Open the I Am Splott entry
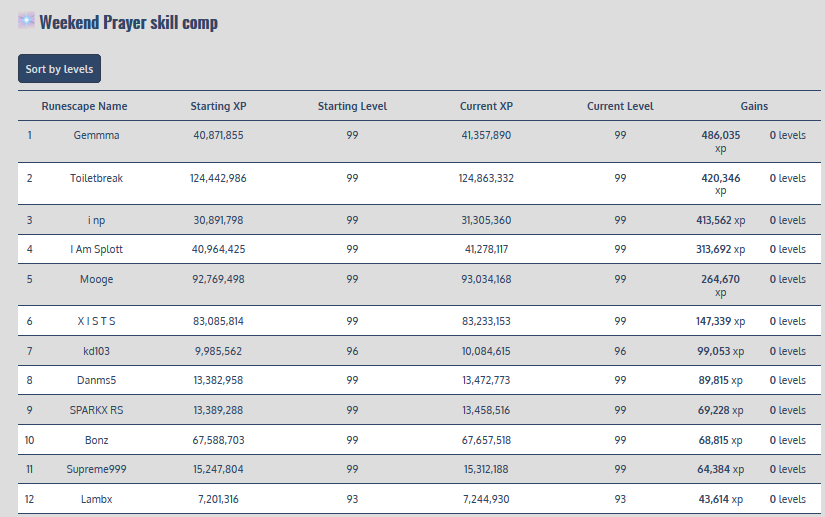 96,249
